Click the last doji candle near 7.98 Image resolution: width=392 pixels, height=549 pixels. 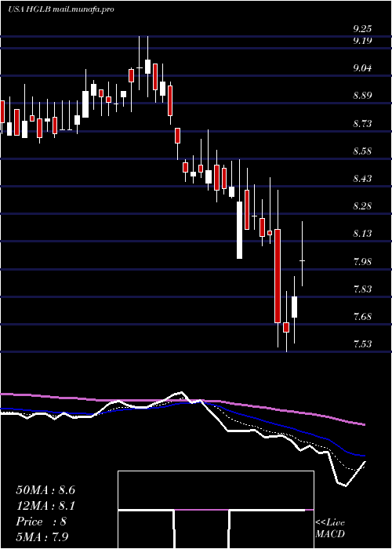pyautogui.click(x=302, y=260)
